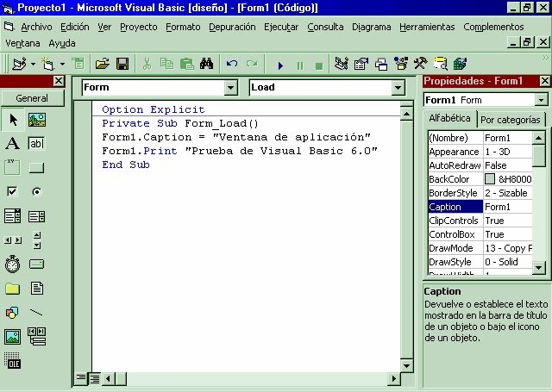Select the Timer control tool
Viewport: 552px width, 392px height.
[x=13, y=264]
